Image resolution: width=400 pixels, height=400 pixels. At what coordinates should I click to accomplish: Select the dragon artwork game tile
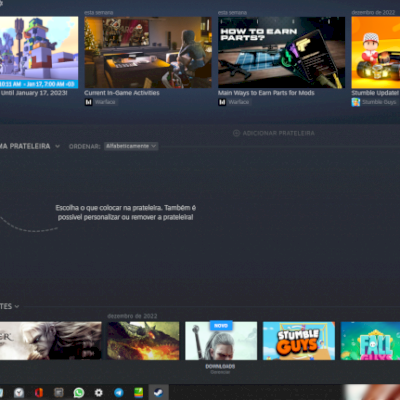(x=143, y=341)
